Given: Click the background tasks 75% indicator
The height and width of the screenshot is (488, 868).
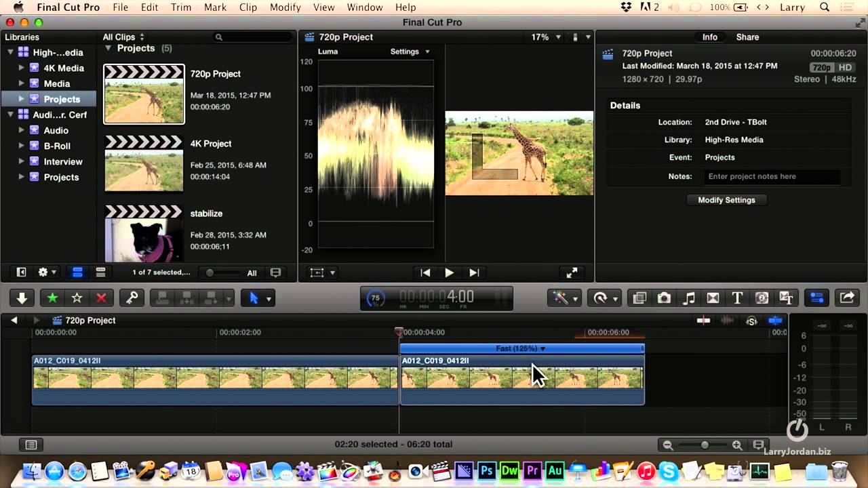Looking at the screenshot, I should coord(375,298).
